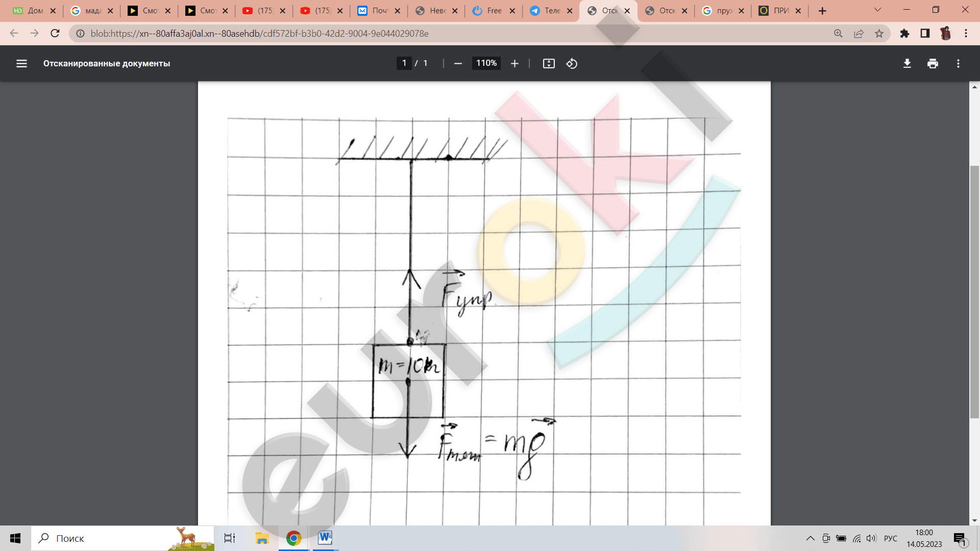This screenshot has height=551, width=980.
Task: Click the browser zoom magnifier icon
Action: (838, 33)
